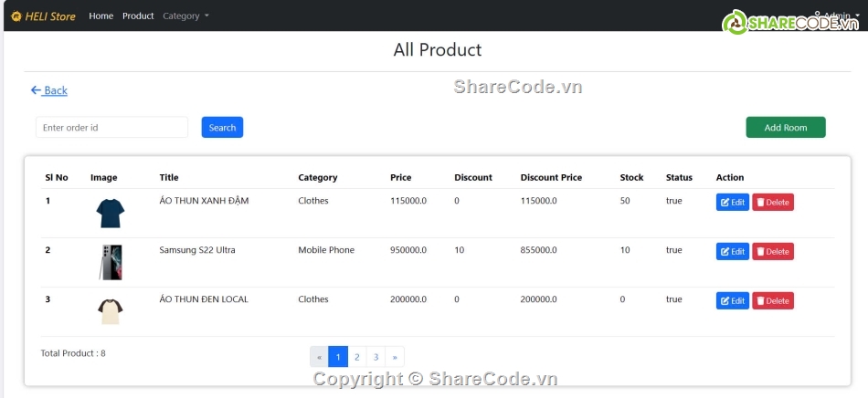The image size is (868, 398).
Task: Go back using the Back link
Action: pyautogui.click(x=49, y=90)
